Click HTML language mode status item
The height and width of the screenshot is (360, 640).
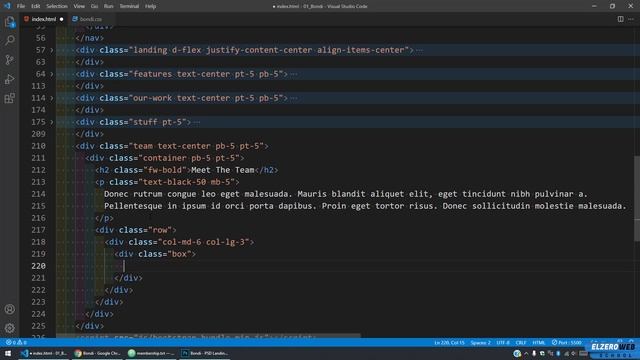pos(539,342)
